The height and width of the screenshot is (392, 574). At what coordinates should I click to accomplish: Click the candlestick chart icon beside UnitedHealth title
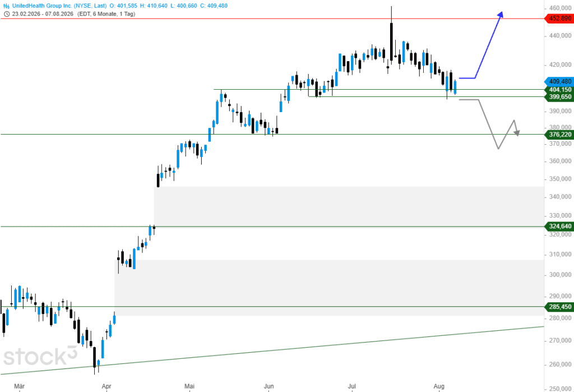(6, 6)
